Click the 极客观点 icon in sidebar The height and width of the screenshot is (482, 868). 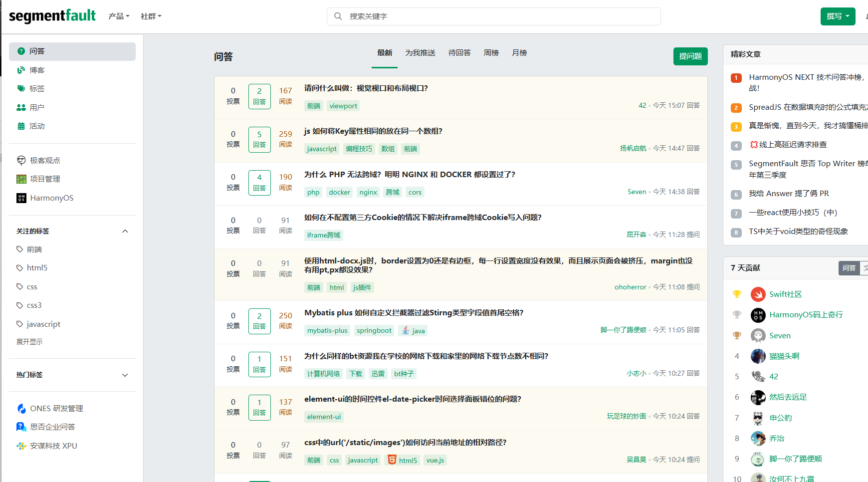click(21, 160)
